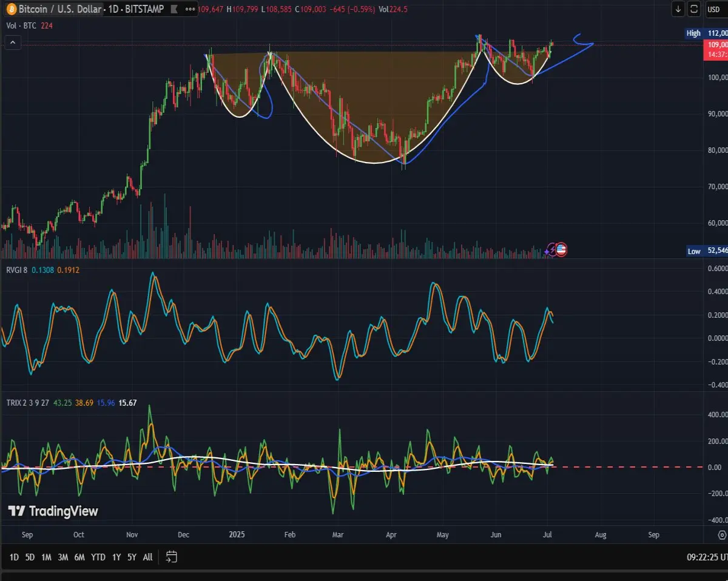Click the 0.6000 label on RVGI scale
Image resolution: width=728 pixels, height=581 pixels.
pyautogui.click(x=717, y=268)
